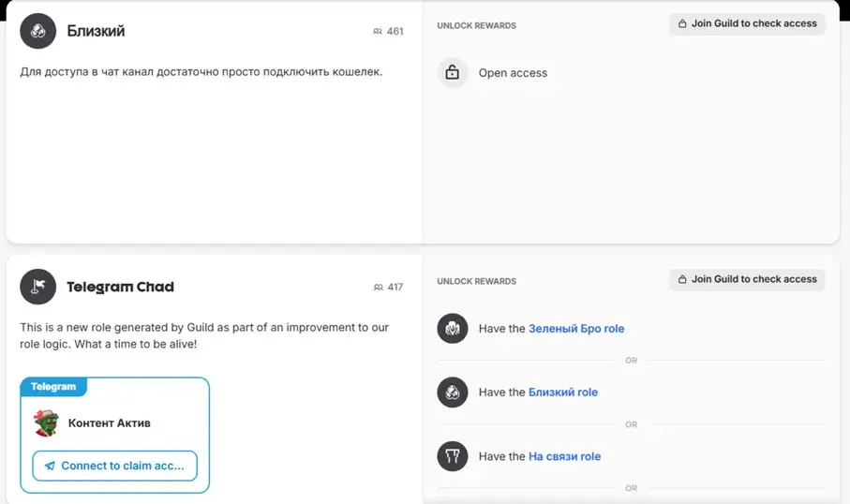Click the members icon beside 461

coord(378,32)
